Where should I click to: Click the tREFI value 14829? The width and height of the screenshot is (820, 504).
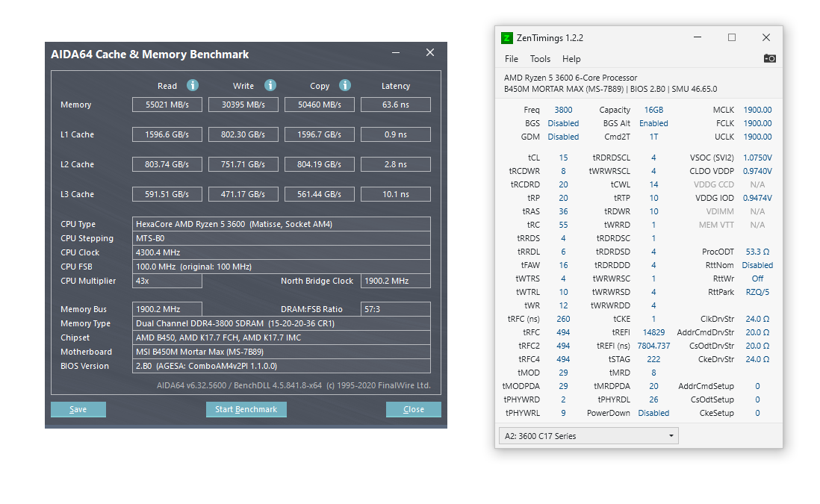coord(653,332)
